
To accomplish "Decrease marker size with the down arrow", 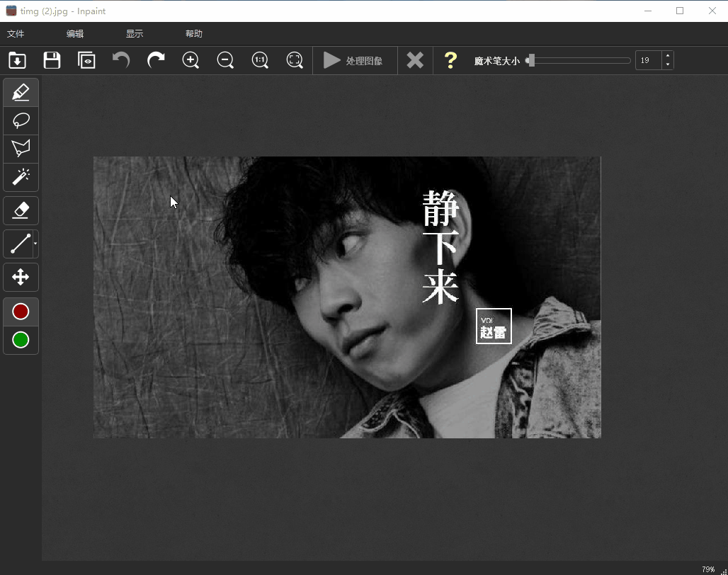I will tap(668, 65).
